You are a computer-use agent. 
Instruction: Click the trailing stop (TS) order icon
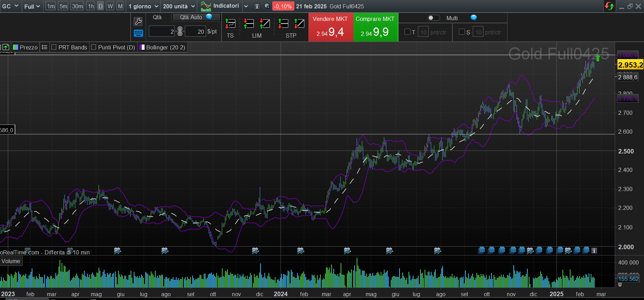tap(230, 24)
